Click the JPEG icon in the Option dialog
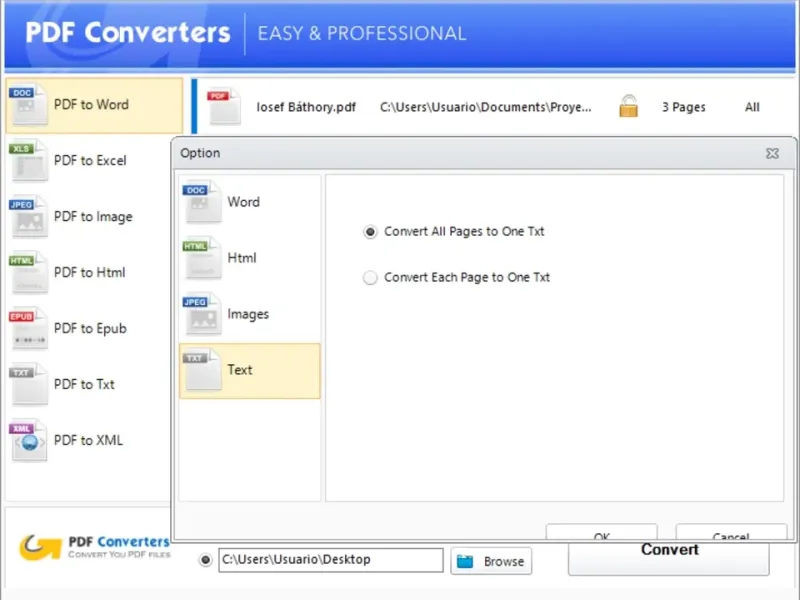The height and width of the screenshot is (600, 800). click(202, 314)
